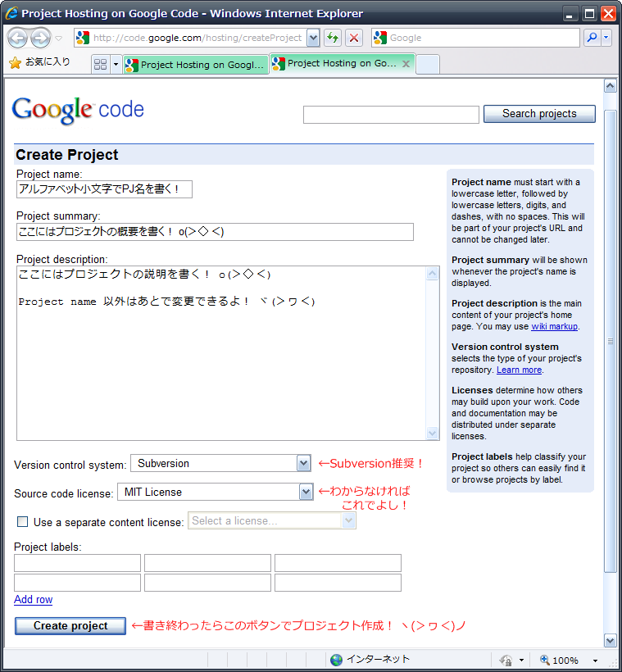Open the Select a license dropdown
The image size is (622, 672).
point(272,520)
